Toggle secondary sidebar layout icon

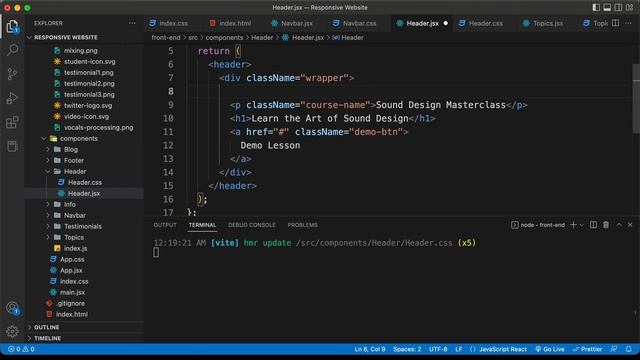[x=618, y=7]
